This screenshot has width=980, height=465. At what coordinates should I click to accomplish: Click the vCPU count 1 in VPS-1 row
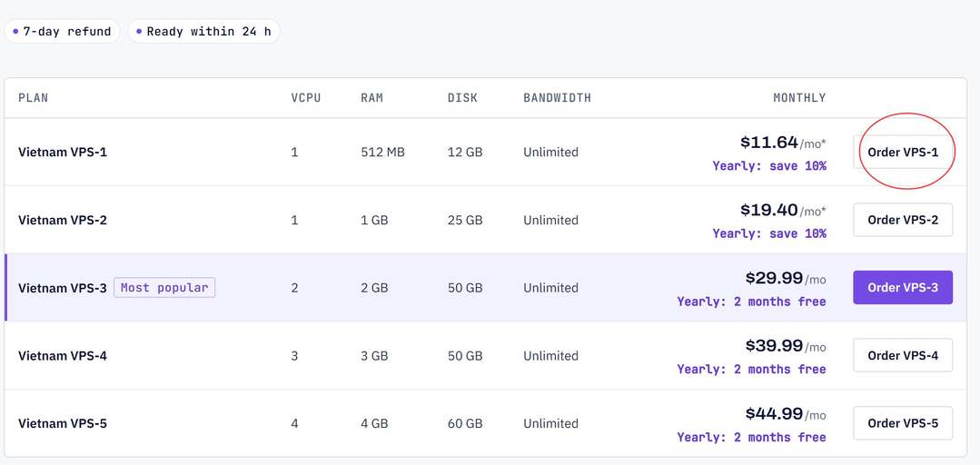click(x=294, y=152)
